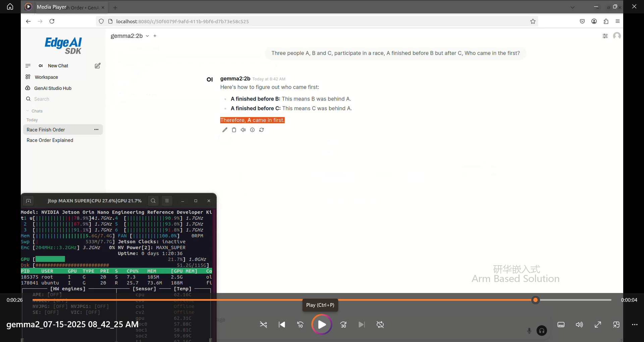
Task: Go forward in the browser
Action: [x=40, y=21]
